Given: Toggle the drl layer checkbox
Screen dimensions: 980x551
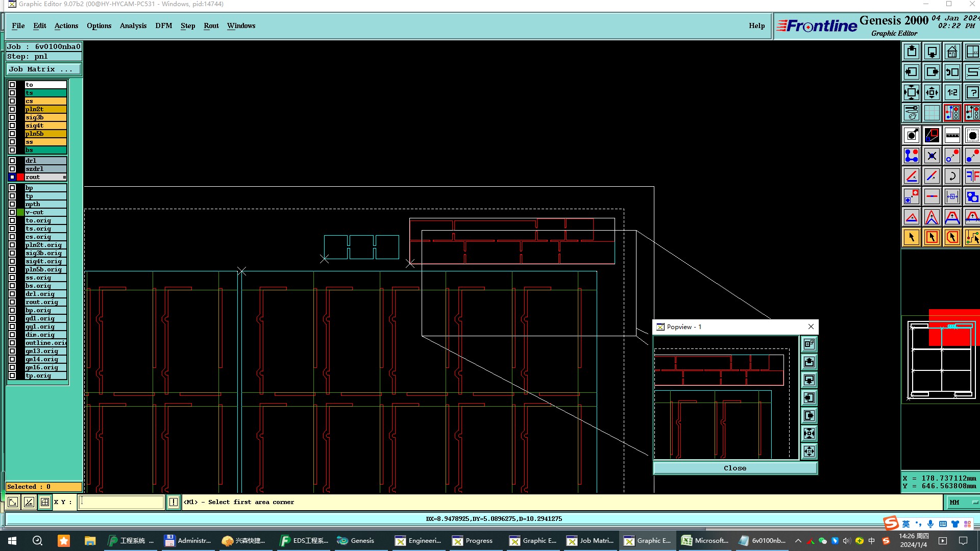Looking at the screenshot, I should [12, 161].
